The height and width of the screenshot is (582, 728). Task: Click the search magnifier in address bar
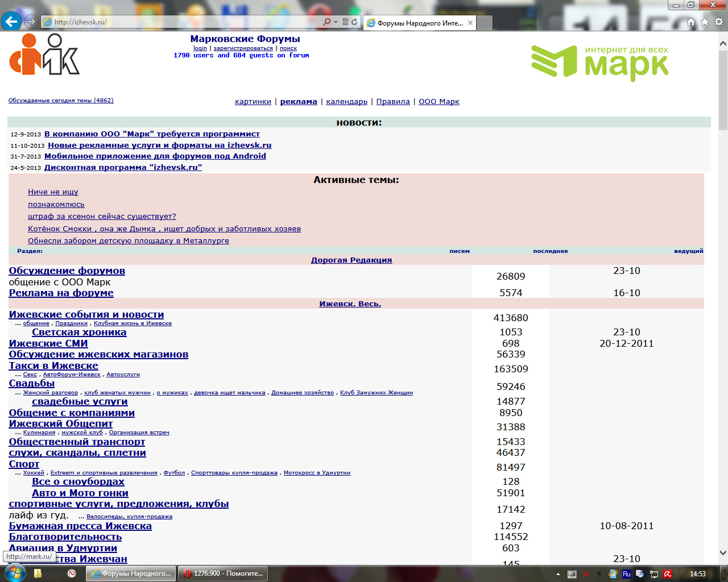[x=326, y=22]
